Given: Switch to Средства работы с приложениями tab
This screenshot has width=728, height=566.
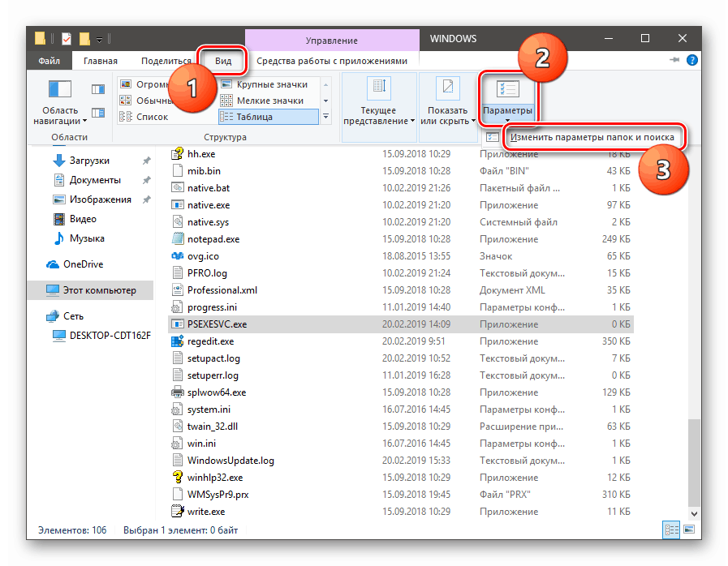Looking at the screenshot, I should point(331,61).
